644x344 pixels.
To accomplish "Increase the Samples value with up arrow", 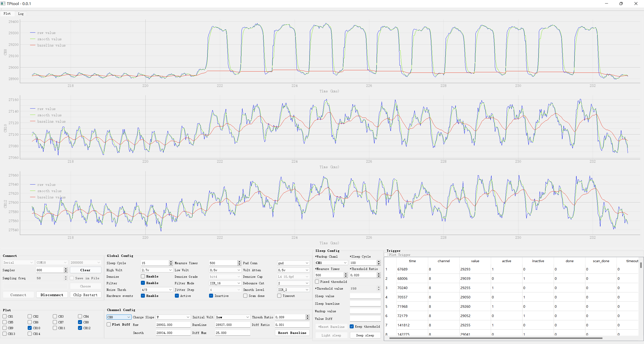I will point(66,269).
